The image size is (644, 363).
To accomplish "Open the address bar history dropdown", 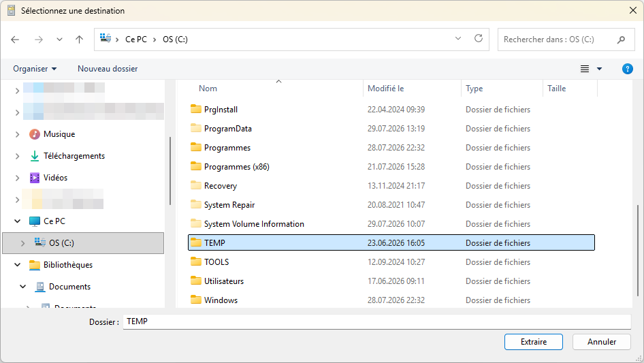I will click(458, 39).
